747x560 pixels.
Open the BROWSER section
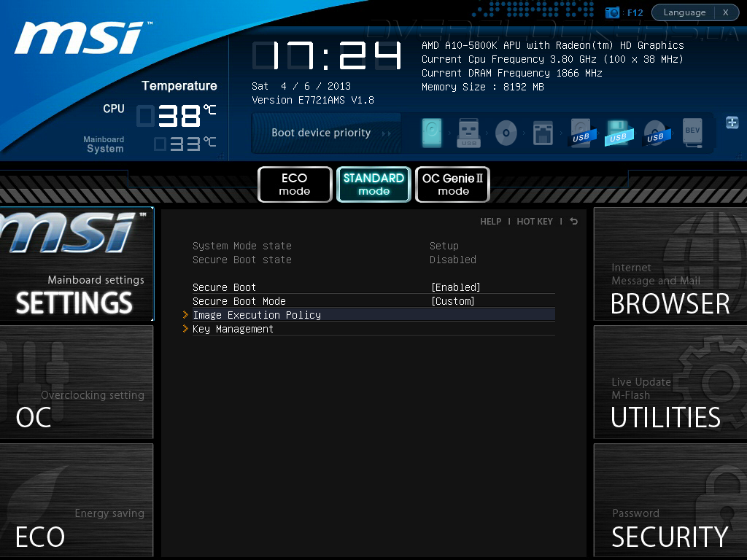[x=670, y=264]
